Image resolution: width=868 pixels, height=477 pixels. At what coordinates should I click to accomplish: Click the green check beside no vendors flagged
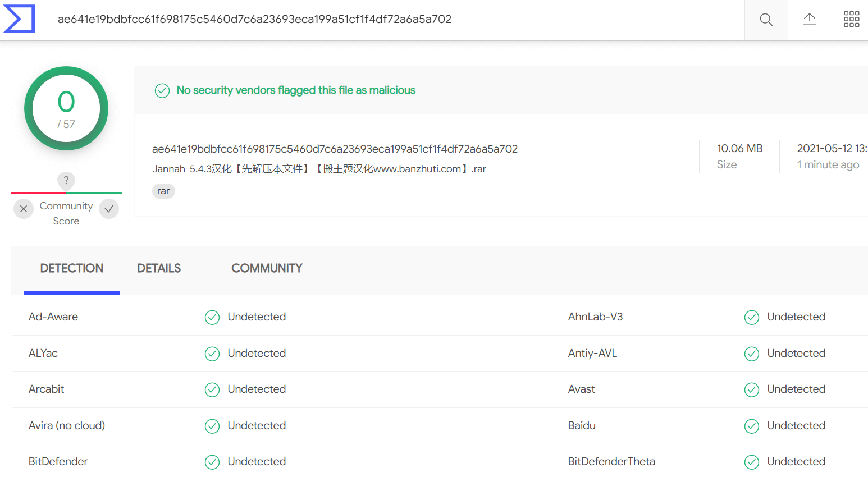point(162,90)
